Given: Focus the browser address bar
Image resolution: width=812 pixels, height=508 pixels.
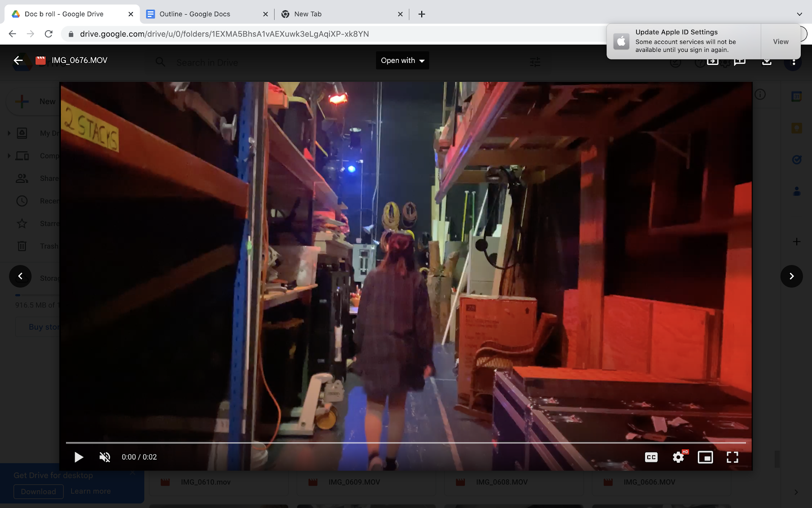Looking at the screenshot, I should 335,34.
